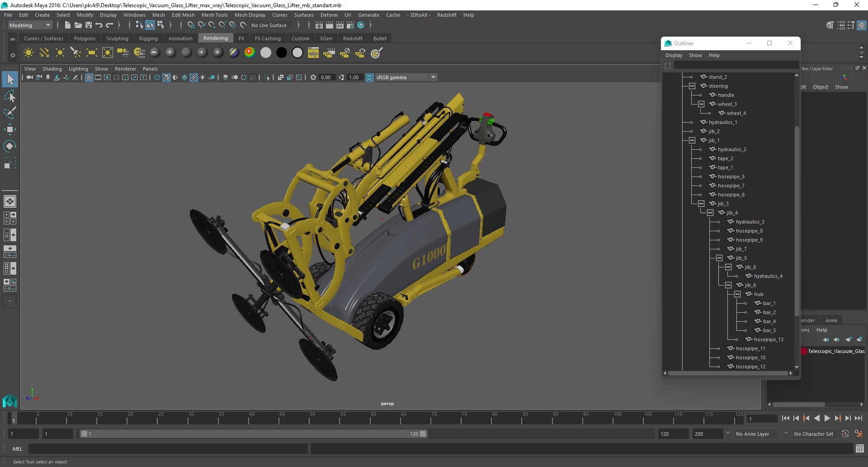Open animation preferences running-man icon
Screen dimensions: 868x467
pyautogui.click(x=858, y=434)
